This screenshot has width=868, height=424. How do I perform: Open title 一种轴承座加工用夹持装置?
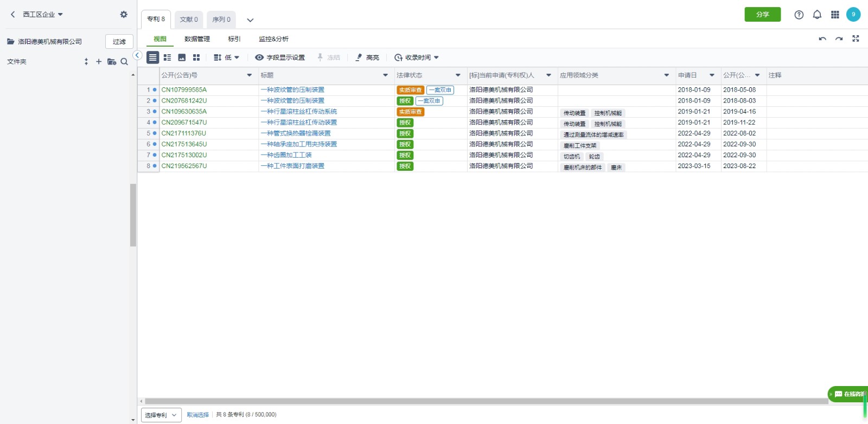299,144
